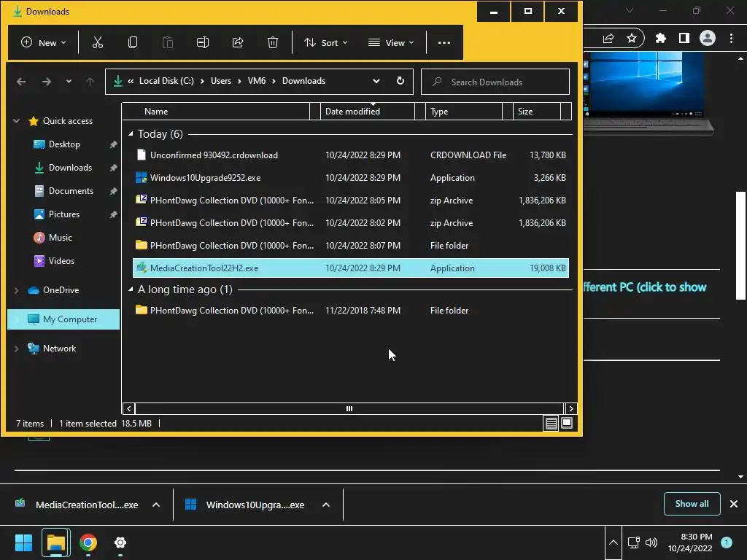Click the horizontal scrollbar right arrow

(x=571, y=408)
